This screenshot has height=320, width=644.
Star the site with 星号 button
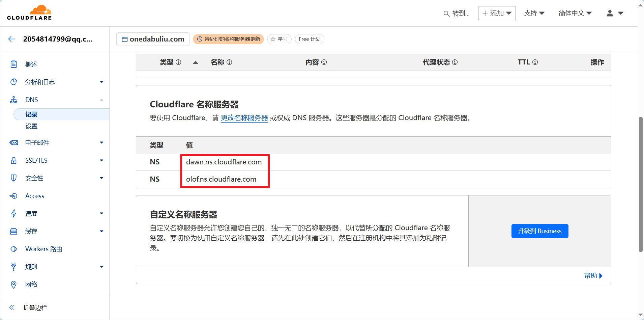(279, 39)
